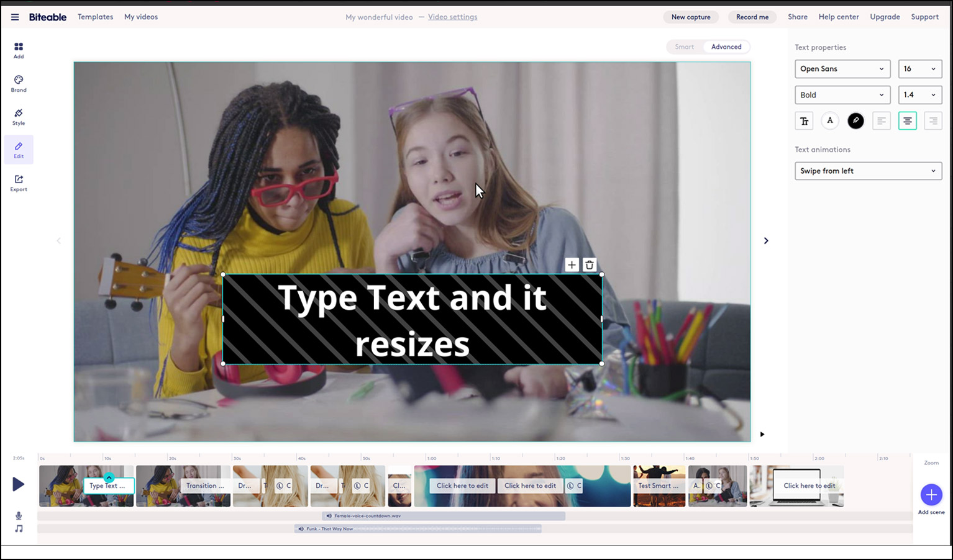Expand the Bold font weight dropdown
The width and height of the screenshot is (953, 560).
(842, 95)
